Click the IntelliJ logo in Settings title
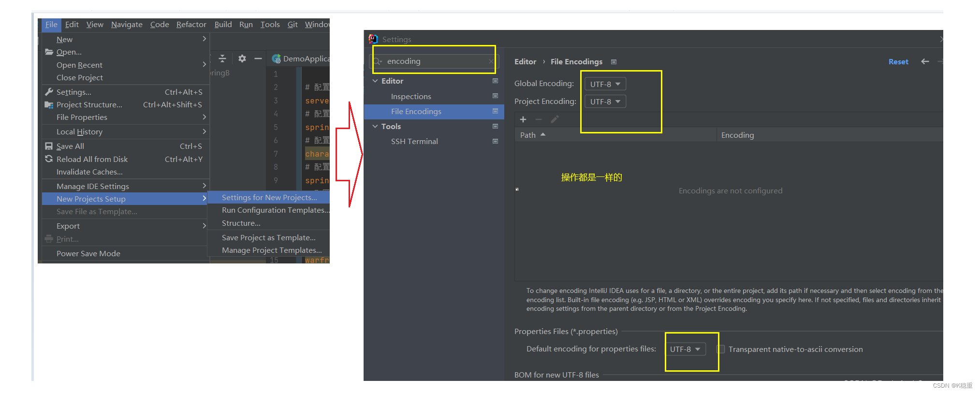The height and width of the screenshot is (393, 980). click(x=373, y=39)
